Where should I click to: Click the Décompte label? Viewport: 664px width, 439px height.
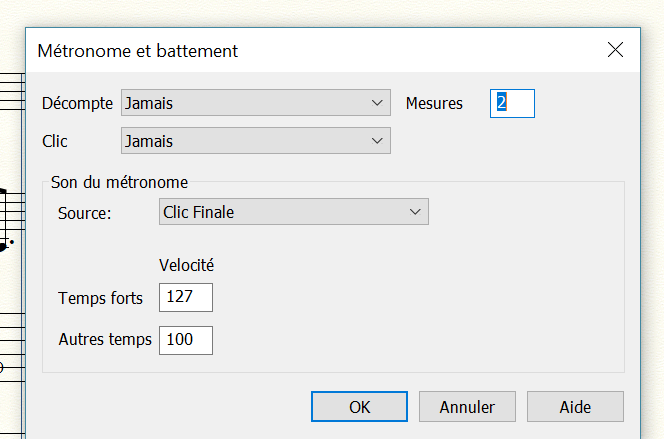pyautogui.click(x=78, y=103)
